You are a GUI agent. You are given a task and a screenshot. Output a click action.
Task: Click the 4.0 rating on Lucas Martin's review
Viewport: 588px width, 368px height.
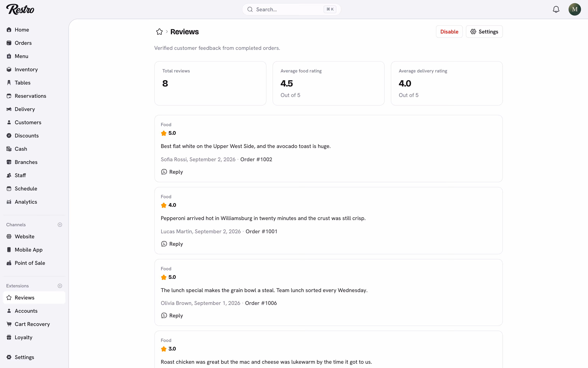point(168,205)
